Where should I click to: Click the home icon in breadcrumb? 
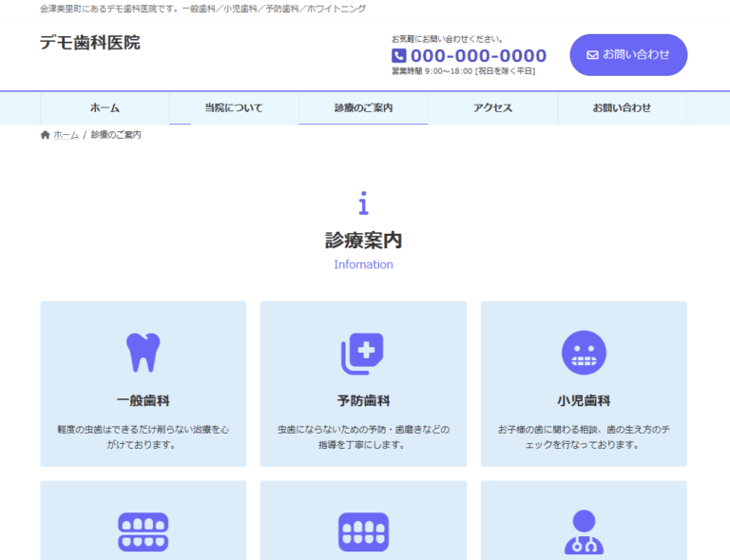[45, 135]
